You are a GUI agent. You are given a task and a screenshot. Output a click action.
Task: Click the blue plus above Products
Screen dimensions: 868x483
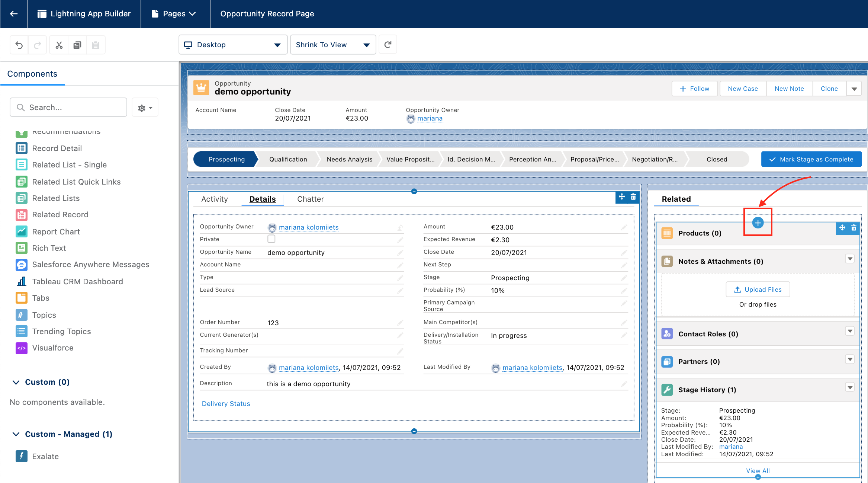pos(758,223)
